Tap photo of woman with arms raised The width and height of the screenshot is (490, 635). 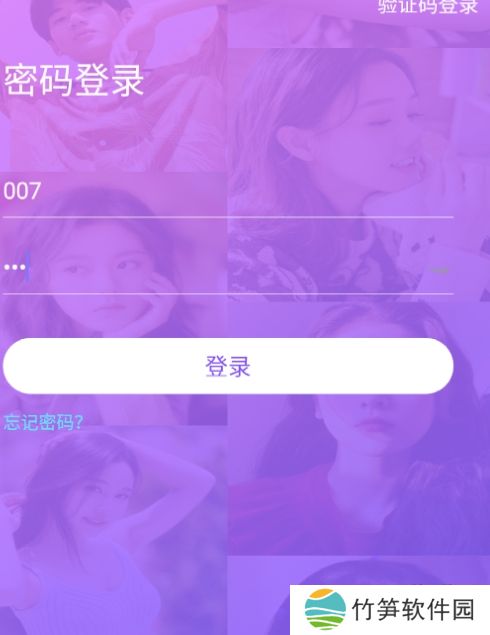[x=113, y=531]
